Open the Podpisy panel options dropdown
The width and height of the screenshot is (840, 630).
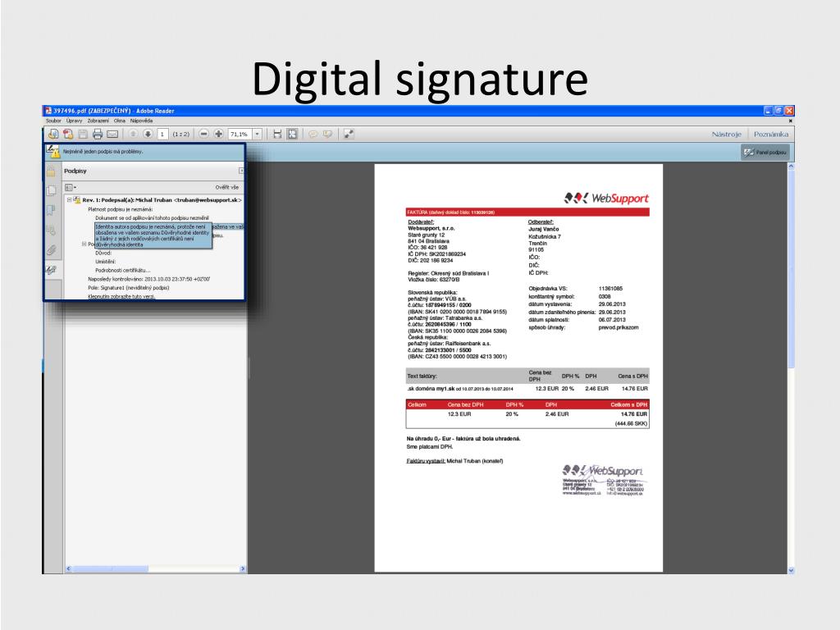71,188
